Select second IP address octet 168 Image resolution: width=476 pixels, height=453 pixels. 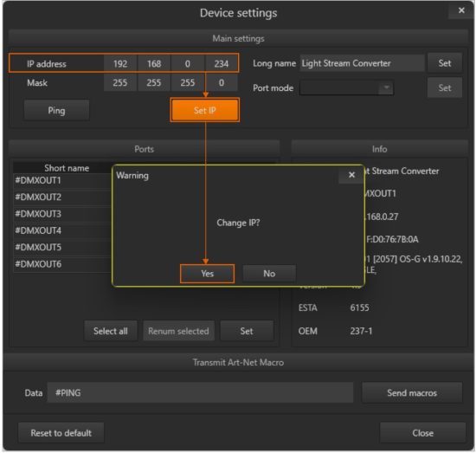(154, 64)
